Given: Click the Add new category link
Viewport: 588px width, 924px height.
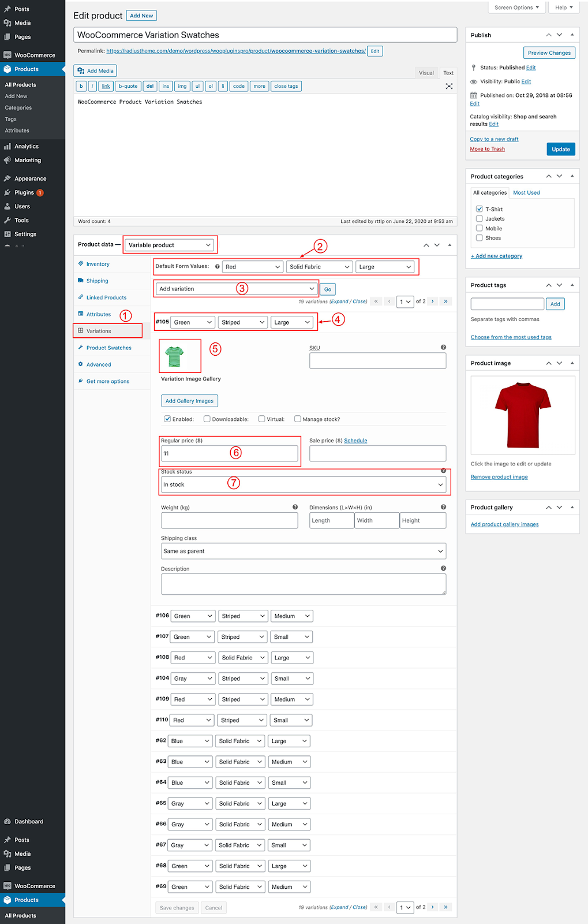Looking at the screenshot, I should [x=496, y=256].
